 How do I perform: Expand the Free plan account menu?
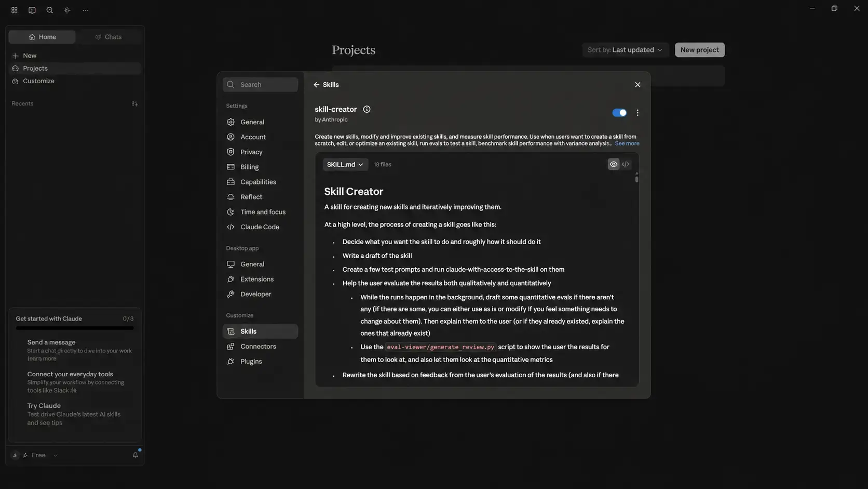pos(39,455)
